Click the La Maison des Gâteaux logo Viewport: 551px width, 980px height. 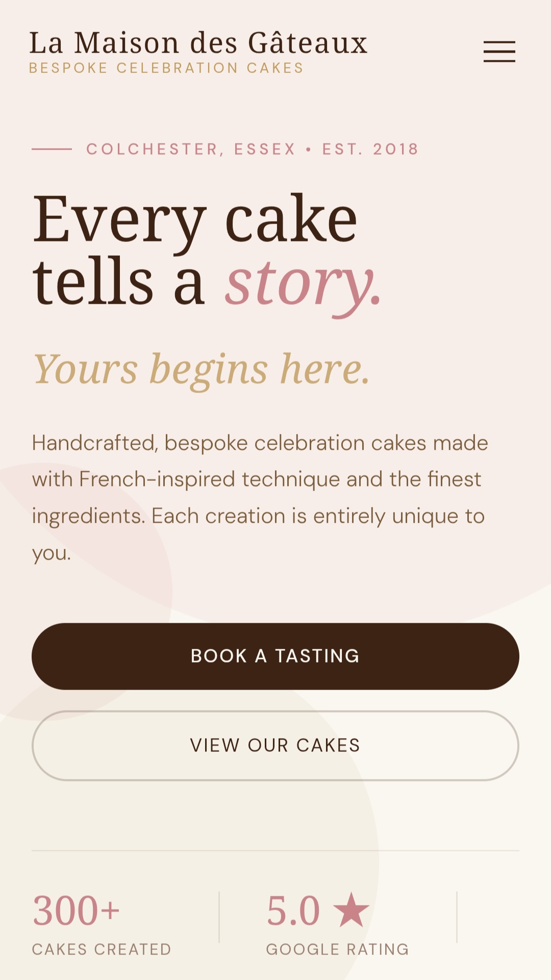click(x=198, y=43)
